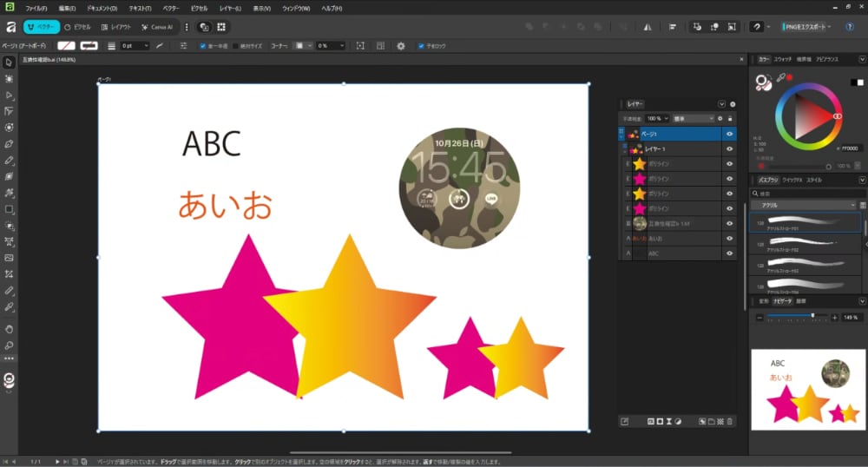Click the gear settings icon in context toolbar
Image resolution: width=868 pixels, height=467 pixels.
tap(400, 45)
